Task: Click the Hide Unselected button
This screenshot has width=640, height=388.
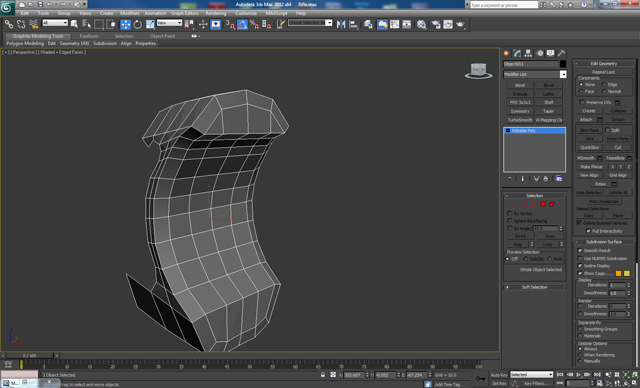Action: pyautogui.click(x=604, y=202)
